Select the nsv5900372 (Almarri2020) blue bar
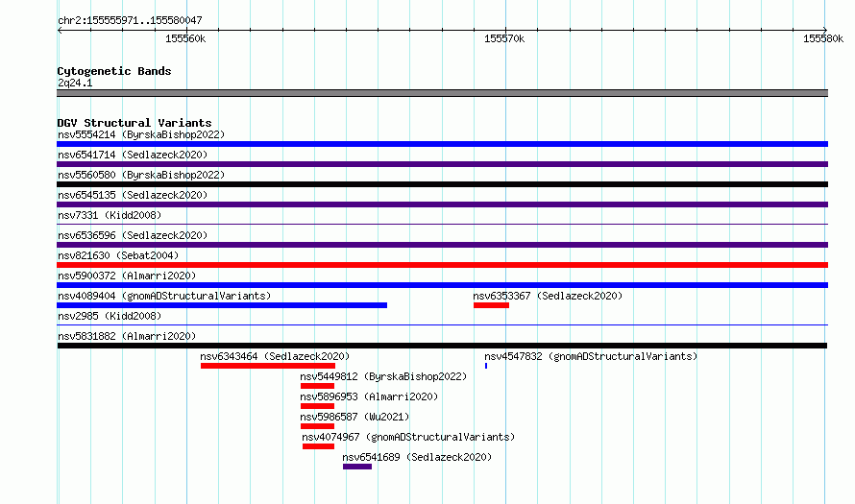This screenshot has height=504, width=855. pos(442,285)
